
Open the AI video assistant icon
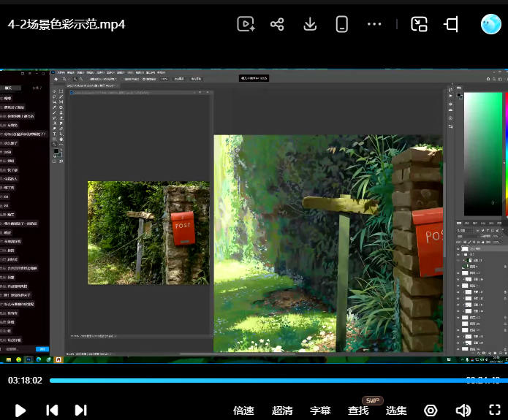click(x=246, y=24)
